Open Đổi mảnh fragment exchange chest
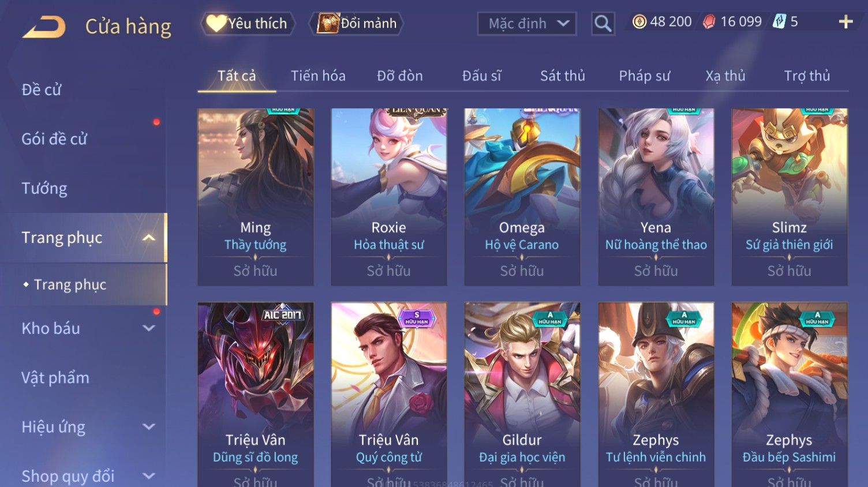The width and height of the screenshot is (868, 487). coord(356,24)
